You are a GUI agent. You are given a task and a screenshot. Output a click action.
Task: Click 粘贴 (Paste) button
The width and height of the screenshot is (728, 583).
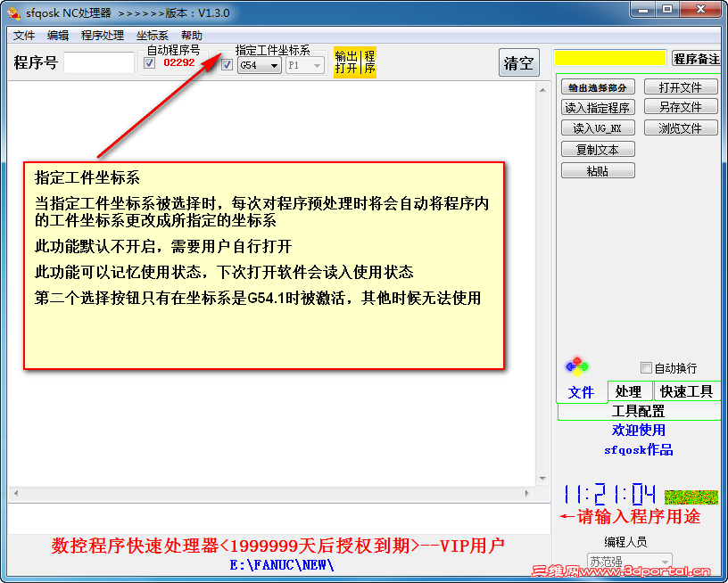click(597, 171)
